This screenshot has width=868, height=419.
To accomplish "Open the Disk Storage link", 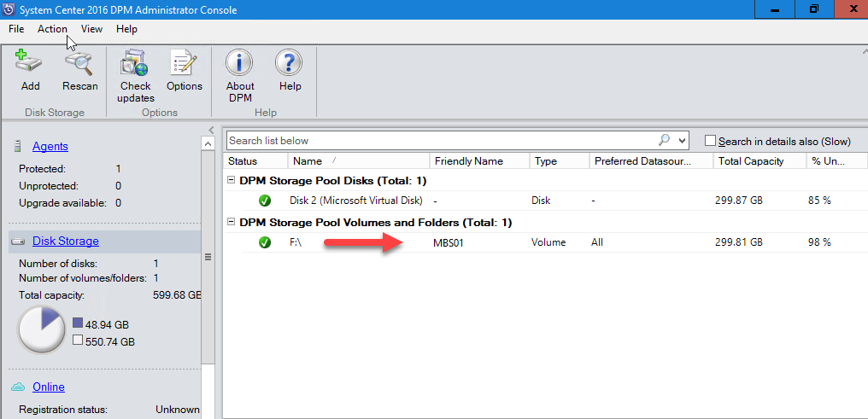I will point(66,242).
